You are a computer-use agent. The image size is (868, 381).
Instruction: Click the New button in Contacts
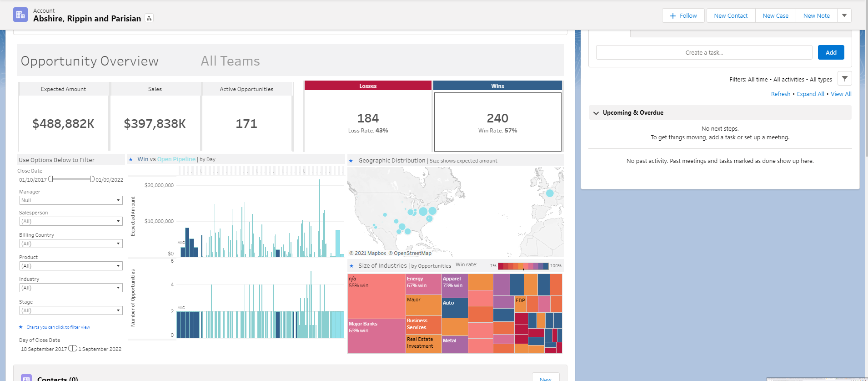pyautogui.click(x=546, y=378)
